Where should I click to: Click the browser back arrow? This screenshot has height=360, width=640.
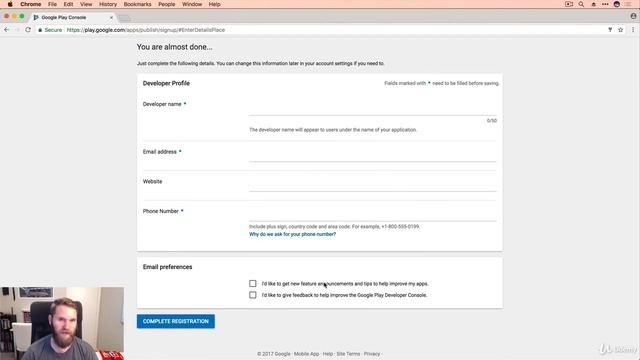7,30
